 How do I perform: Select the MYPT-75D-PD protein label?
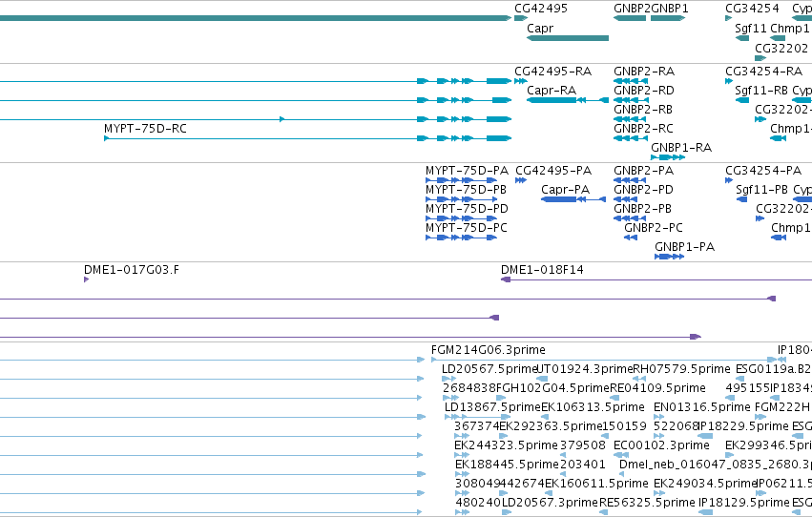click(468, 209)
